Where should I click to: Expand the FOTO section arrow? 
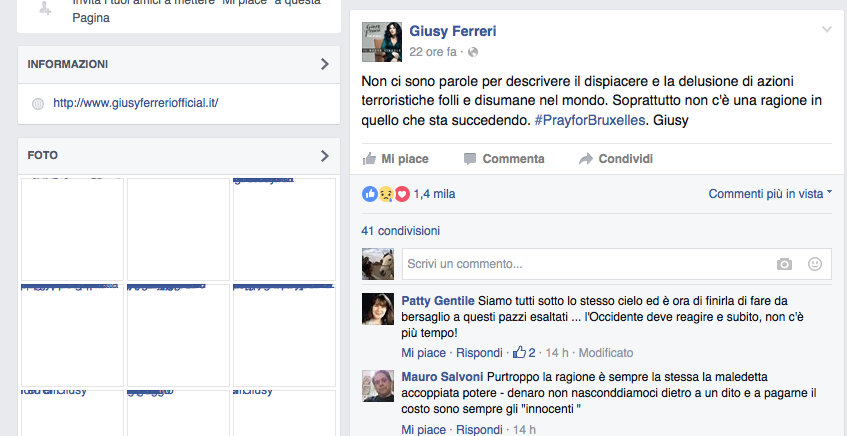pos(325,156)
